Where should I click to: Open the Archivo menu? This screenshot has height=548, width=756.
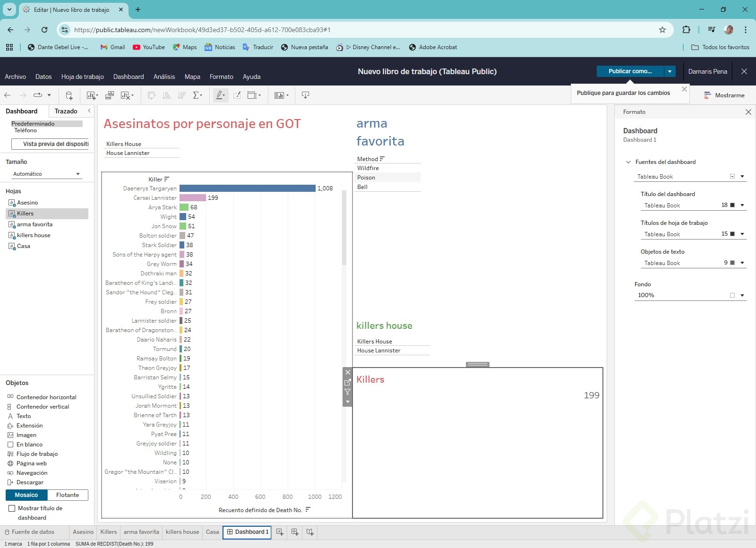[x=15, y=77]
